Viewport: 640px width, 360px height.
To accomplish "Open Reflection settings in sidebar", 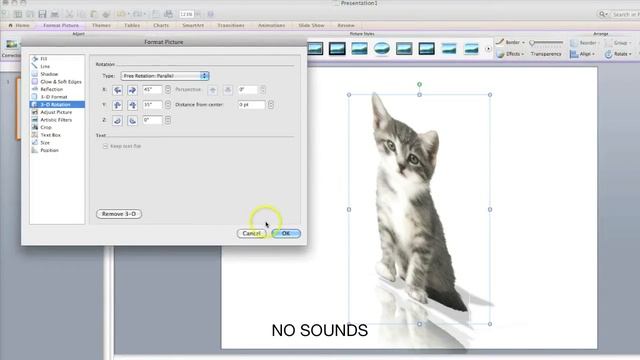I will (51, 89).
